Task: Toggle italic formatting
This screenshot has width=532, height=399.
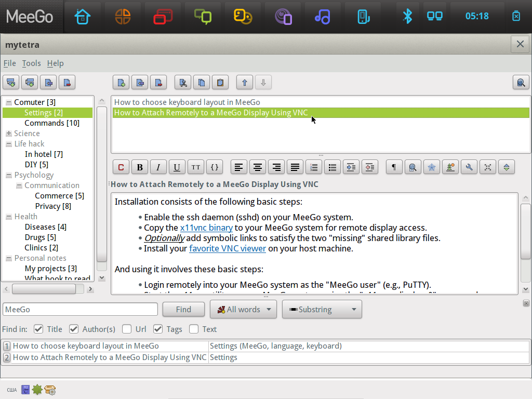Action: 158,167
